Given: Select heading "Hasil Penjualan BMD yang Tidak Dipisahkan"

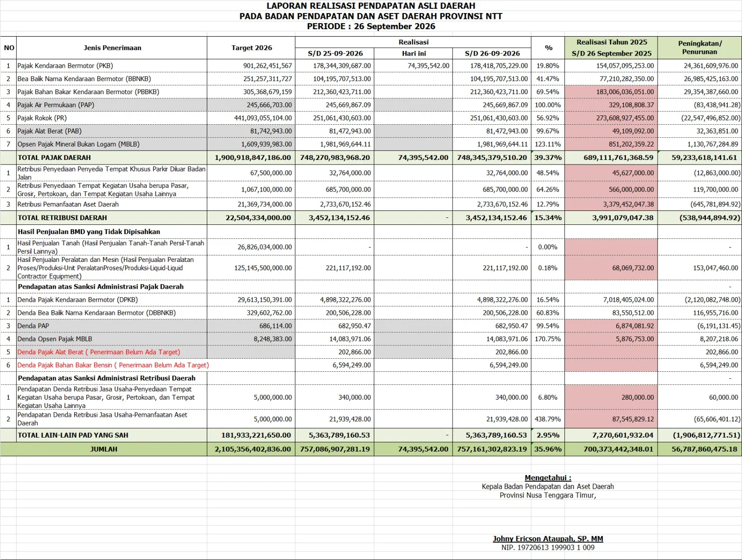Looking at the screenshot, I should click(89, 232).
